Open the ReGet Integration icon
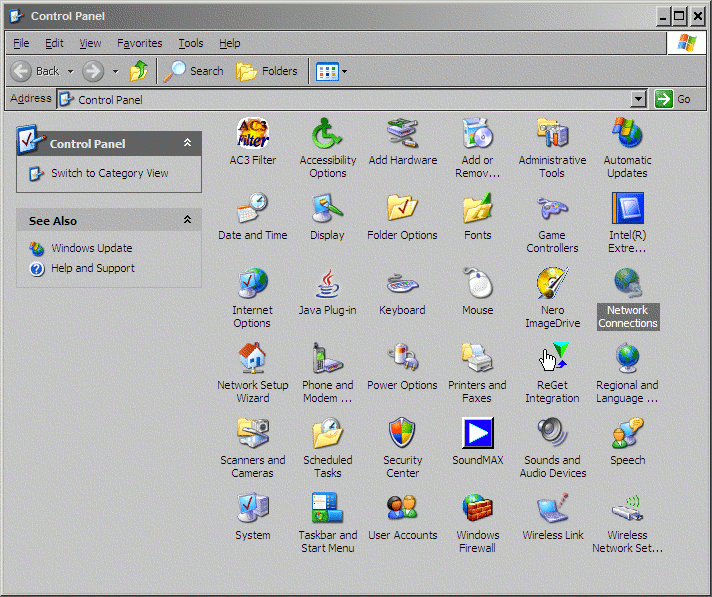This screenshot has width=712, height=597. pyautogui.click(x=553, y=358)
